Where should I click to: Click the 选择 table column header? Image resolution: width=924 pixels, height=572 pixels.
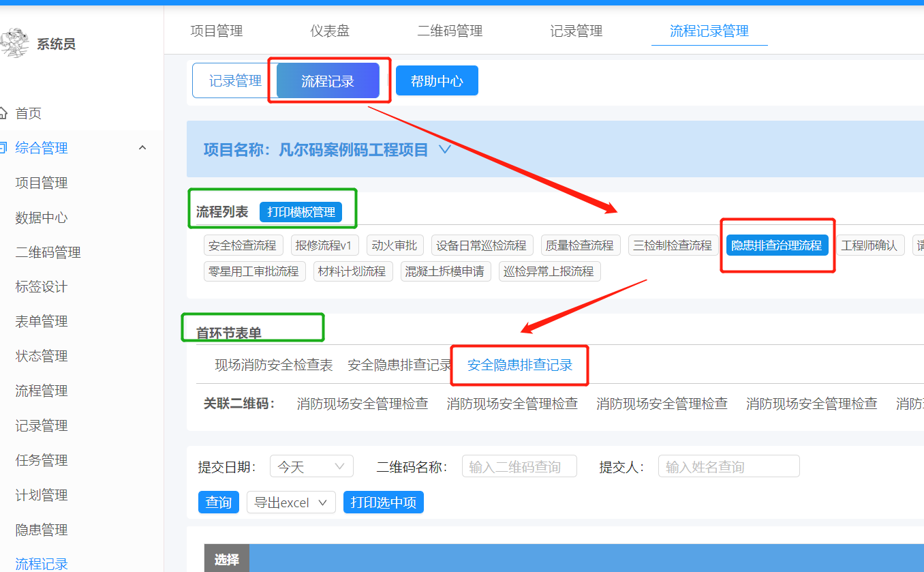pyautogui.click(x=227, y=559)
